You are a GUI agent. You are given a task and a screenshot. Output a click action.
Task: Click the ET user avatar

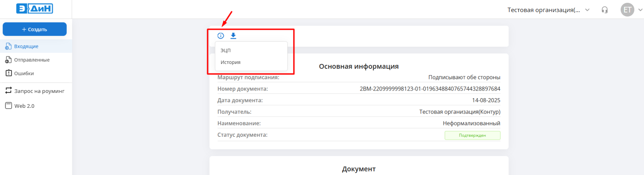tap(627, 10)
